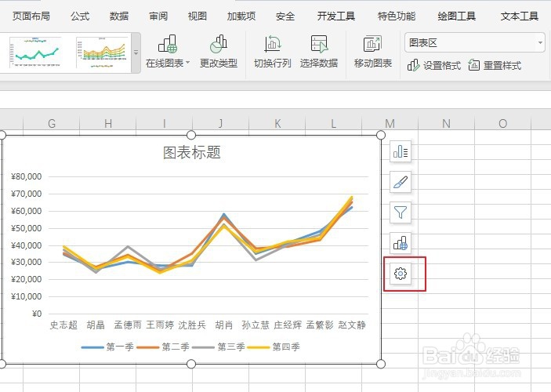Select column header O
This screenshot has height=392, width=551.
tap(503, 123)
